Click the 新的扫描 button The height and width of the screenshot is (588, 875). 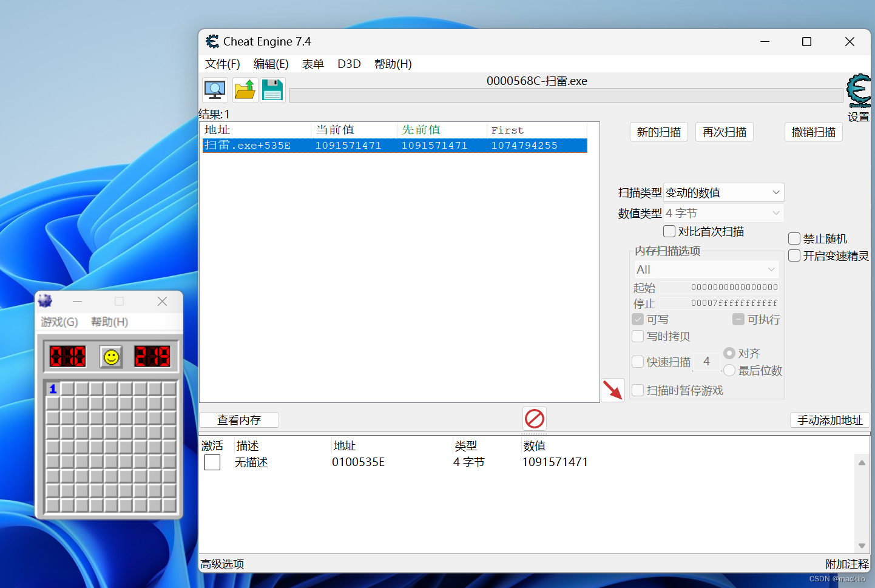tap(659, 132)
